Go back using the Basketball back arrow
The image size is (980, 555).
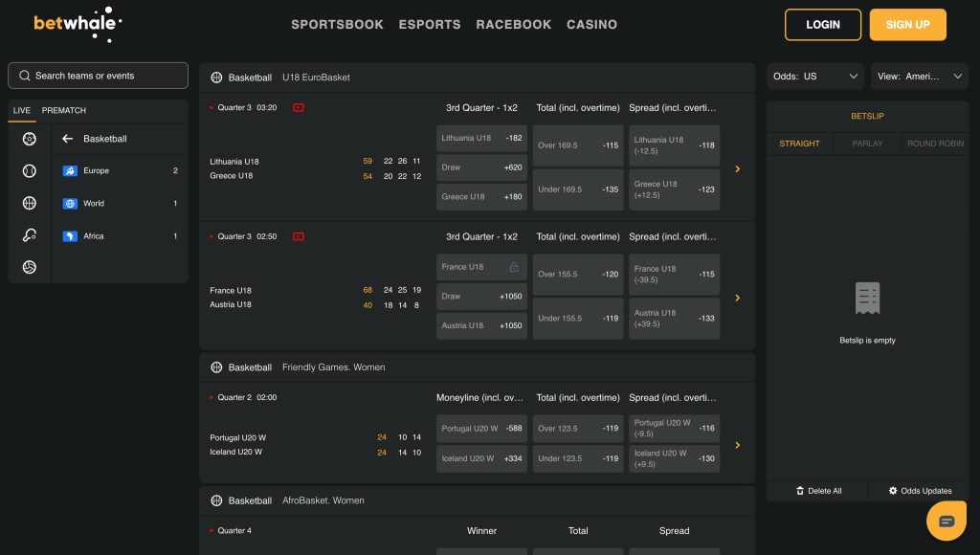pyautogui.click(x=68, y=139)
